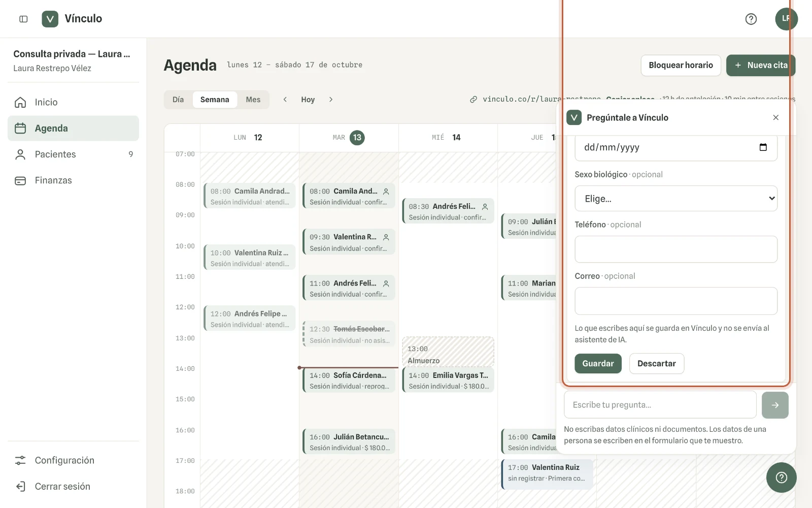Viewport: 812px width, 508px height.
Task: Open Wednesday 08:30 Andrés Feli appointment
Action: tap(448, 211)
